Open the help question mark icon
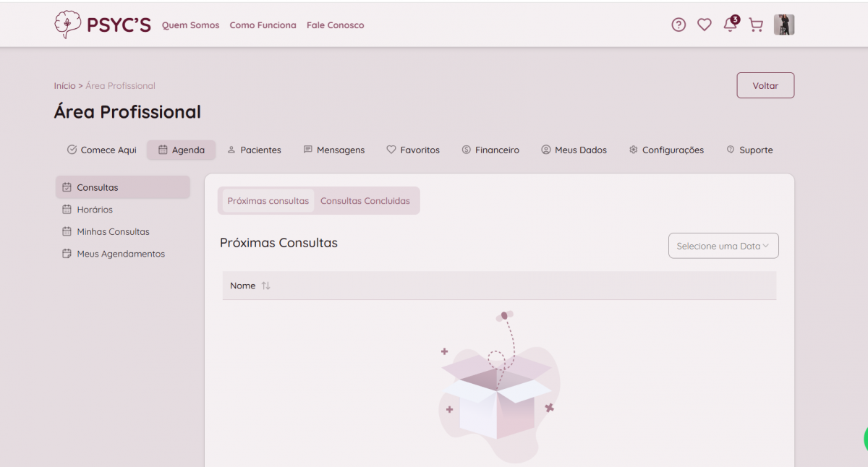This screenshot has height=467, width=868. (678, 25)
